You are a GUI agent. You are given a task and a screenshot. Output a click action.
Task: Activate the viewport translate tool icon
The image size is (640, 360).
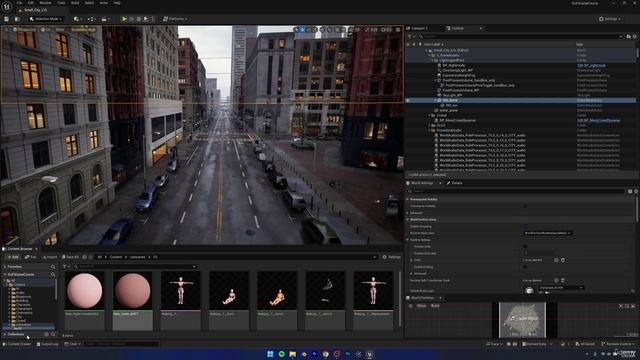[x=302, y=29]
